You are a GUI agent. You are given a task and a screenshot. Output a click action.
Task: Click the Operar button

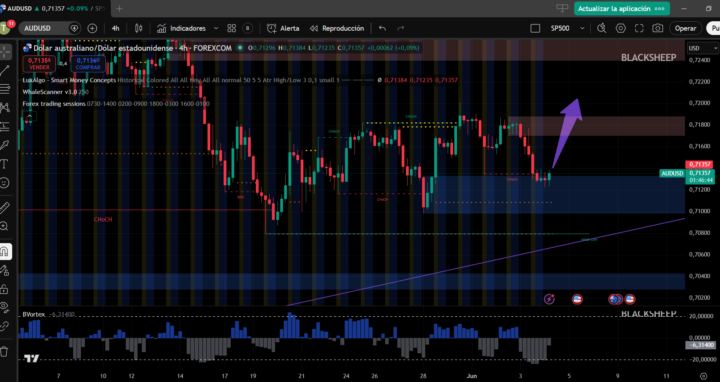(x=686, y=28)
